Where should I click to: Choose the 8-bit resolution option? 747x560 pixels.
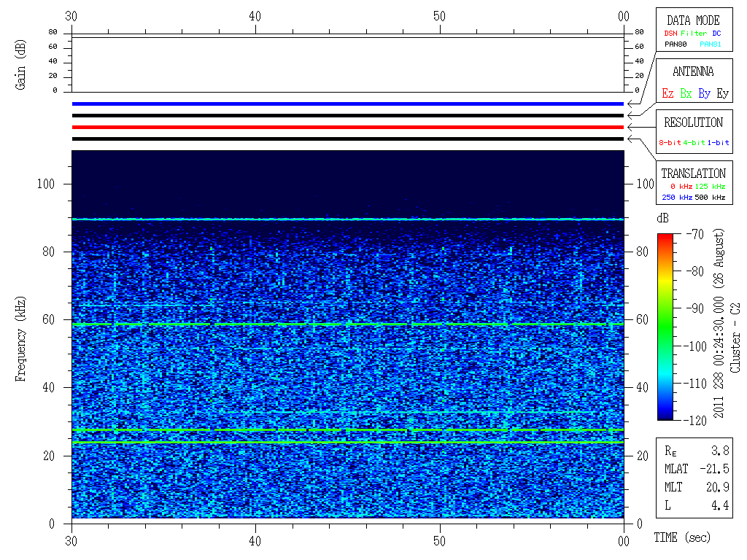[670, 143]
